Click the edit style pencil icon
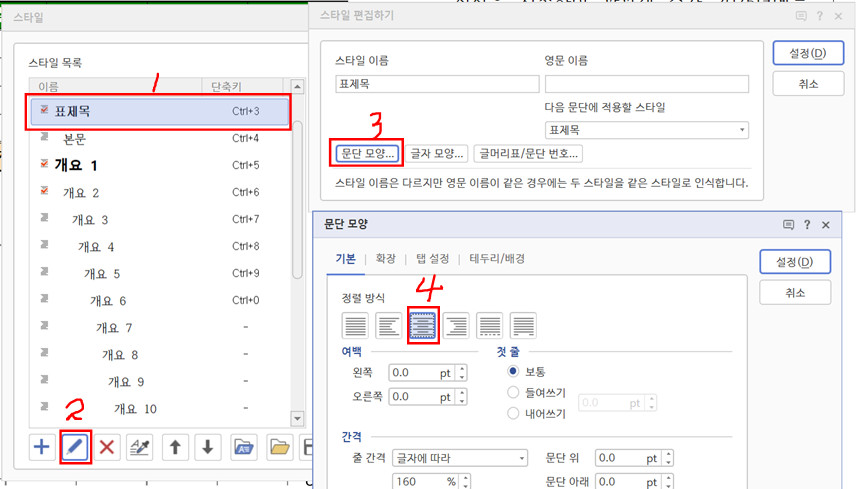The width and height of the screenshot is (859, 489). [75, 447]
